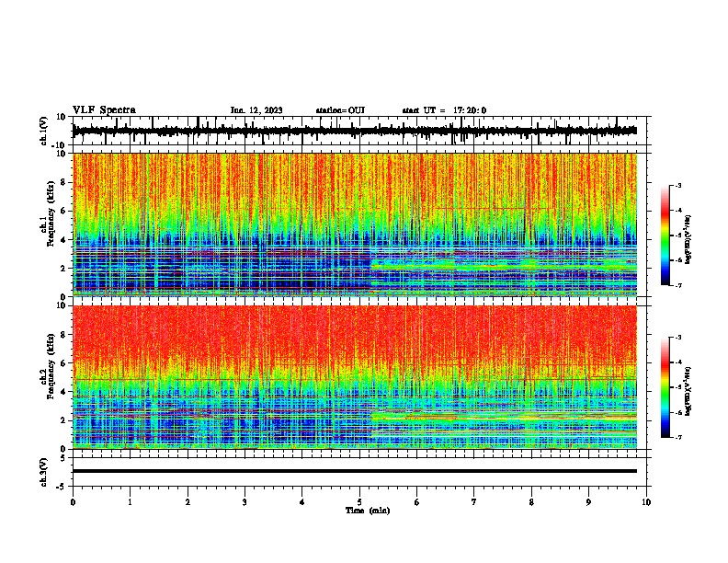The height and width of the screenshot is (563, 728).
Task: Click the time axis tick label "2"
Action: [x=188, y=502]
